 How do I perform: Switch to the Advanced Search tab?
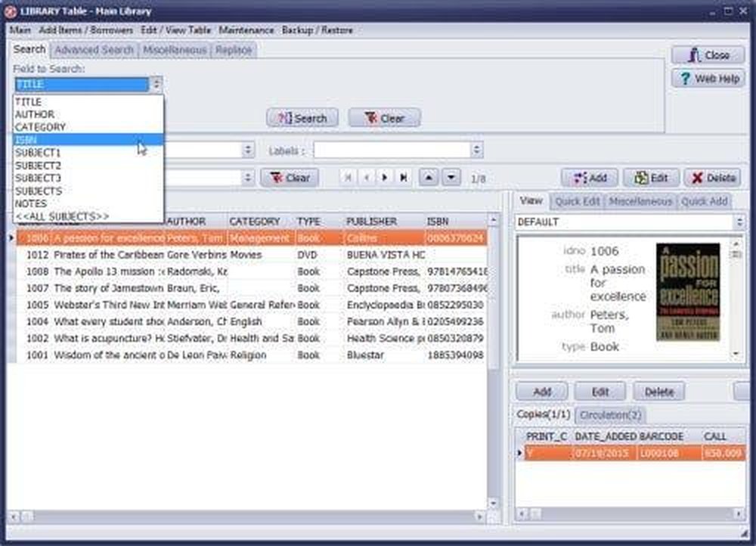[x=94, y=50]
